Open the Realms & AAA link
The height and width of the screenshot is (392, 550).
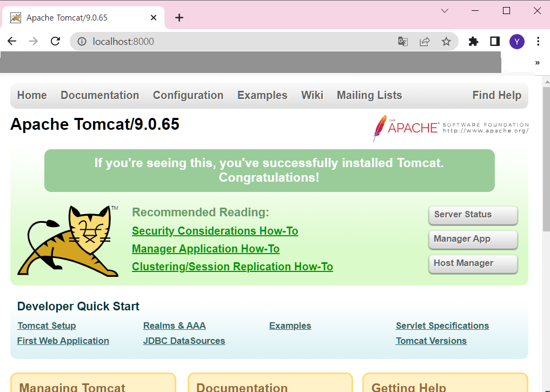tap(174, 325)
